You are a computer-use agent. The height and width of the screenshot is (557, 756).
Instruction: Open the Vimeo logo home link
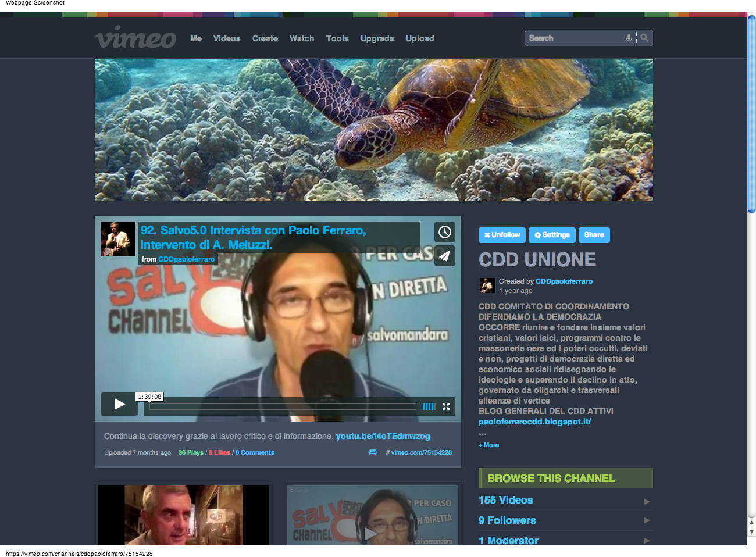point(135,37)
